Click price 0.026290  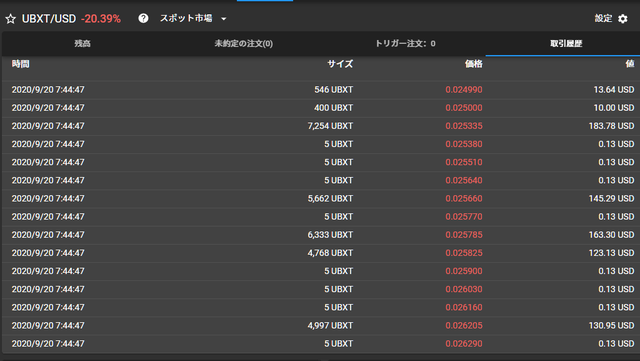(x=464, y=343)
